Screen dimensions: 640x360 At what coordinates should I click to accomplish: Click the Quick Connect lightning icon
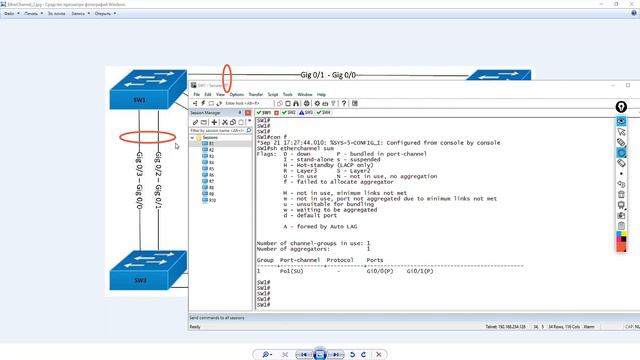point(203,103)
